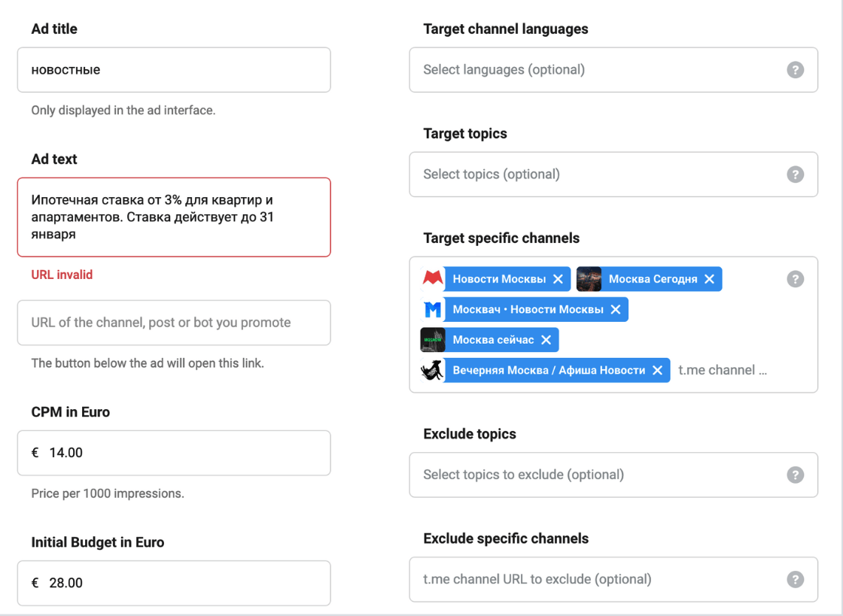
Task: Show help for Exclude topics field
Action: tap(795, 475)
